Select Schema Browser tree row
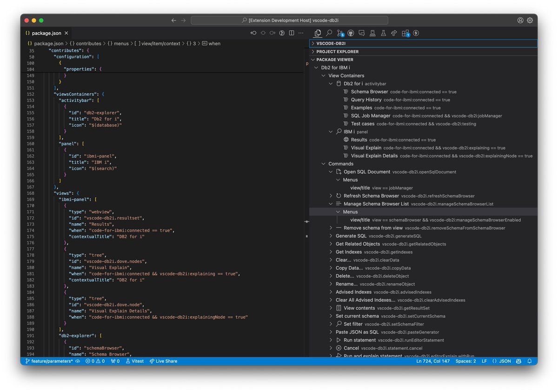This screenshot has width=558, height=392. 423,92
